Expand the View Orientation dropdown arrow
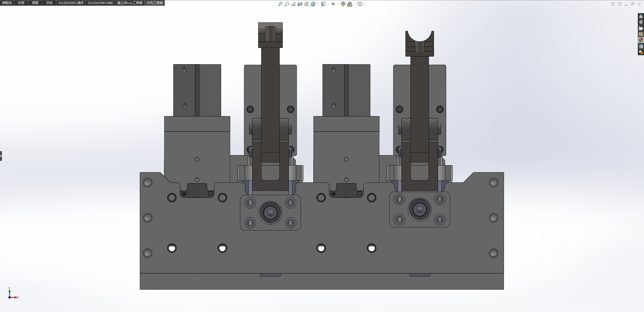This screenshot has height=312, width=644. (318, 4)
